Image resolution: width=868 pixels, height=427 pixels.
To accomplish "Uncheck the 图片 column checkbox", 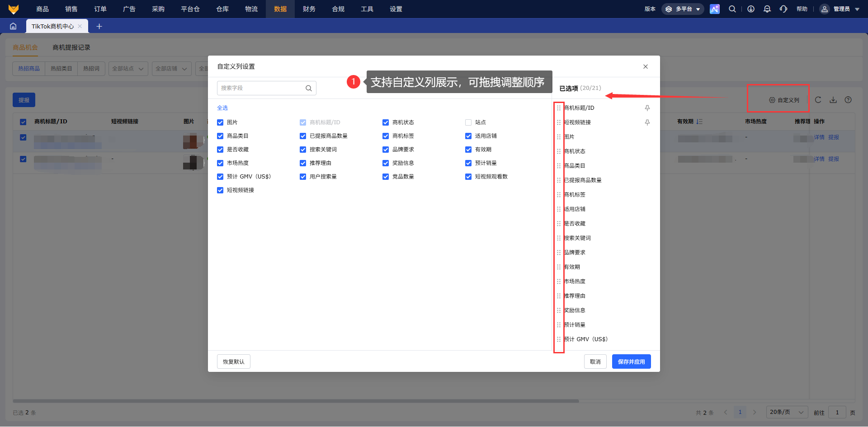I will (220, 122).
